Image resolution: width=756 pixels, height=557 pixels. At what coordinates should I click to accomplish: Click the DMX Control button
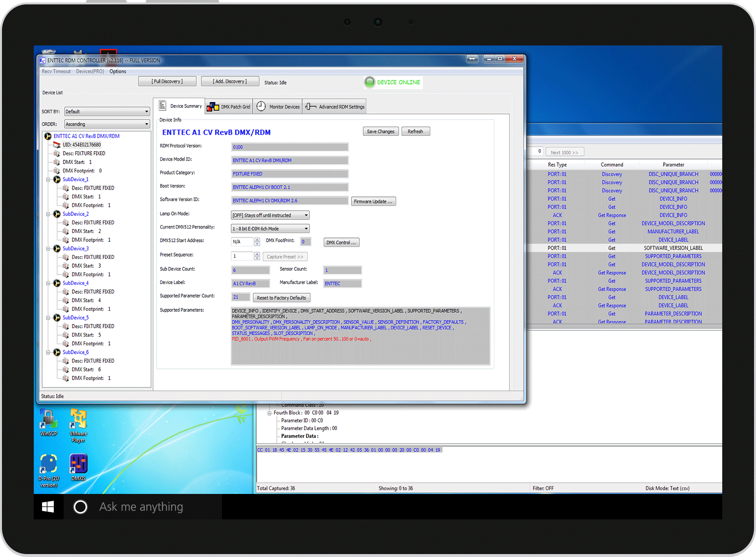tap(341, 242)
